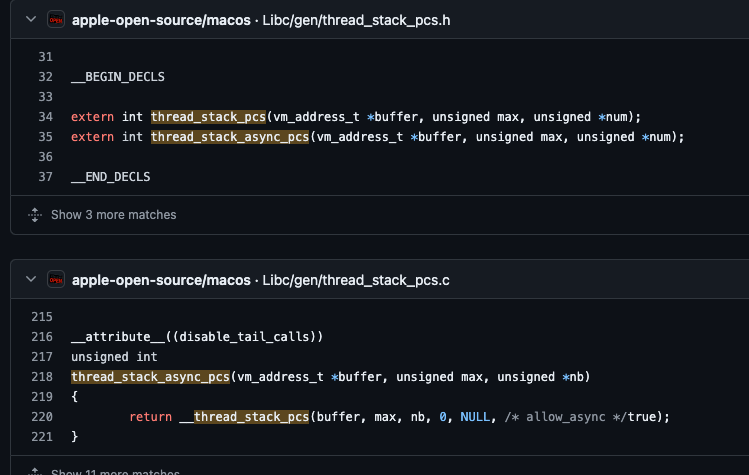The height and width of the screenshot is (475, 749).
Task: Show 3 more matches
Action: 114,215
